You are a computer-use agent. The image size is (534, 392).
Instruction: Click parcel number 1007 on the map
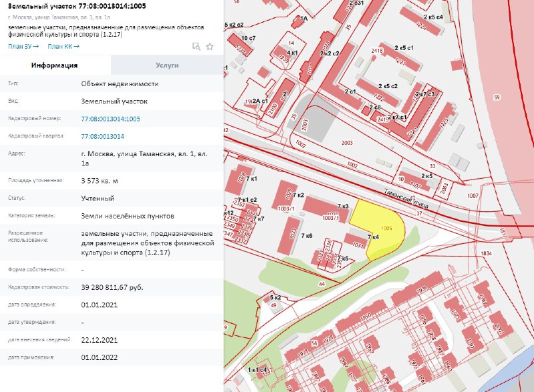coord(473,195)
